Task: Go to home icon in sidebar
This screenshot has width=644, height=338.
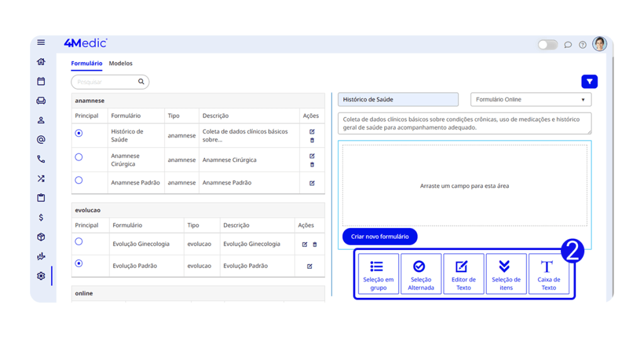Action: [x=41, y=62]
